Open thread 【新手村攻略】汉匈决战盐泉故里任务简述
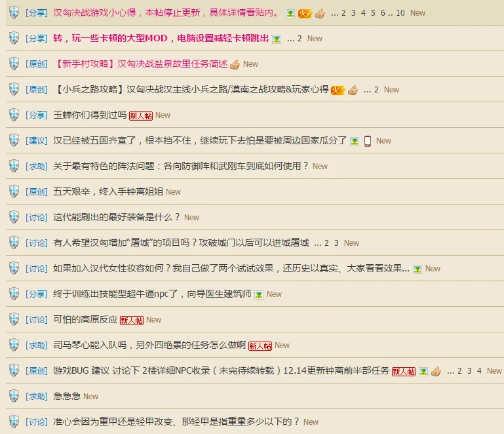The height and width of the screenshot is (434, 504). tap(140, 64)
